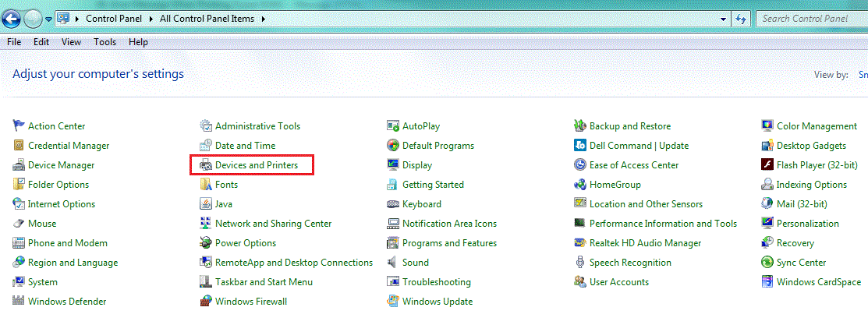Click the Speech Recognition microphone icon
The width and height of the screenshot is (868, 332).
click(x=580, y=263)
